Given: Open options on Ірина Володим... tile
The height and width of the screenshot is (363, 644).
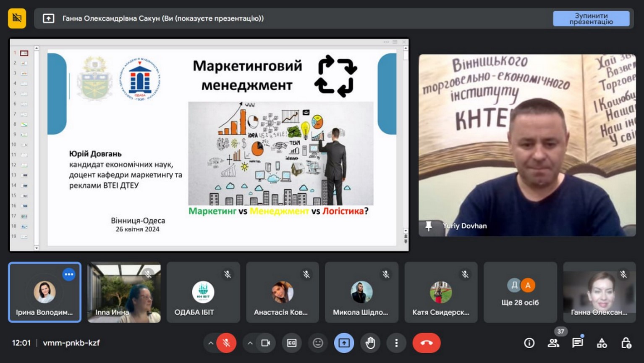Looking at the screenshot, I should (x=69, y=274).
